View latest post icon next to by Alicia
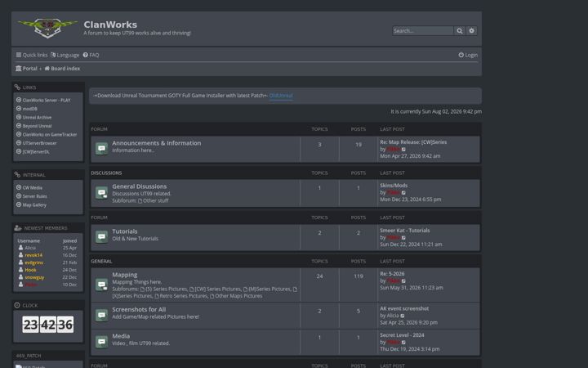Viewport: 588px width, 368px height. point(403,316)
